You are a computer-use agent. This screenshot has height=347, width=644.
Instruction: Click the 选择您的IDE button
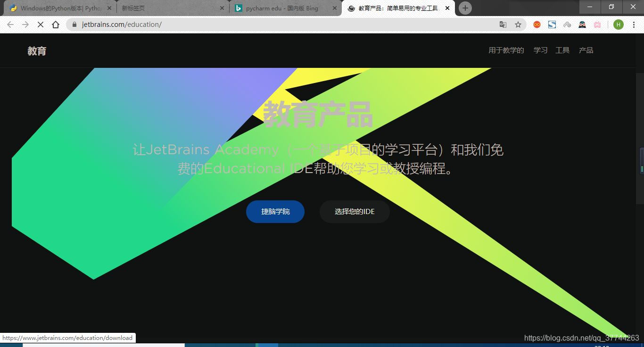355,212
